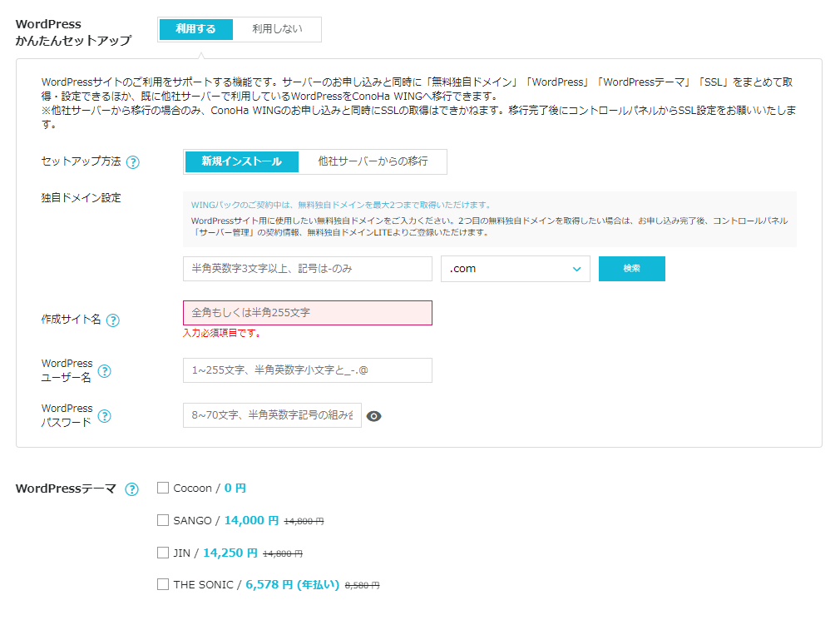Choose 他社サーバーからの移行 setup method
This screenshot has height=620, width=840.
pyautogui.click(x=373, y=161)
